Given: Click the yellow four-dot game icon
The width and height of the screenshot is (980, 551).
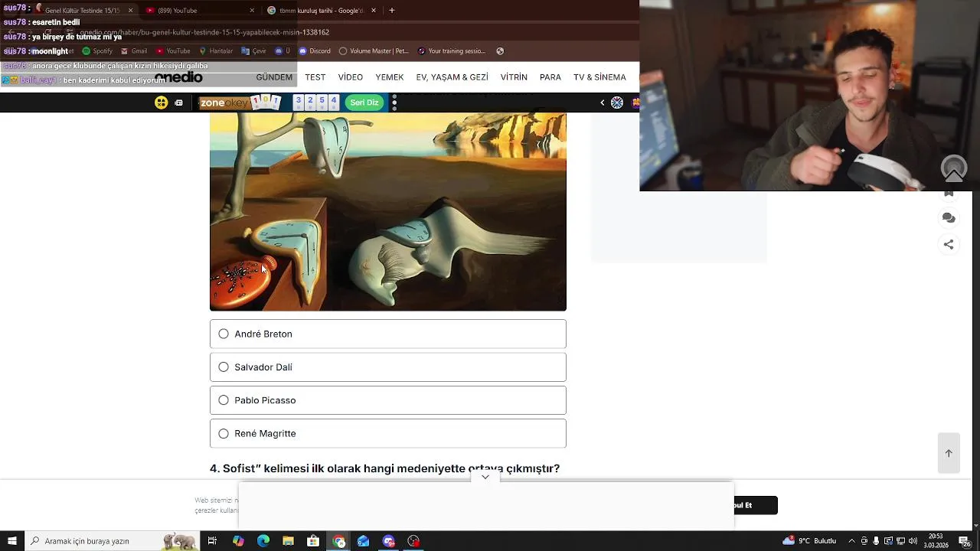Looking at the screenshot, I should coord(161,103).
